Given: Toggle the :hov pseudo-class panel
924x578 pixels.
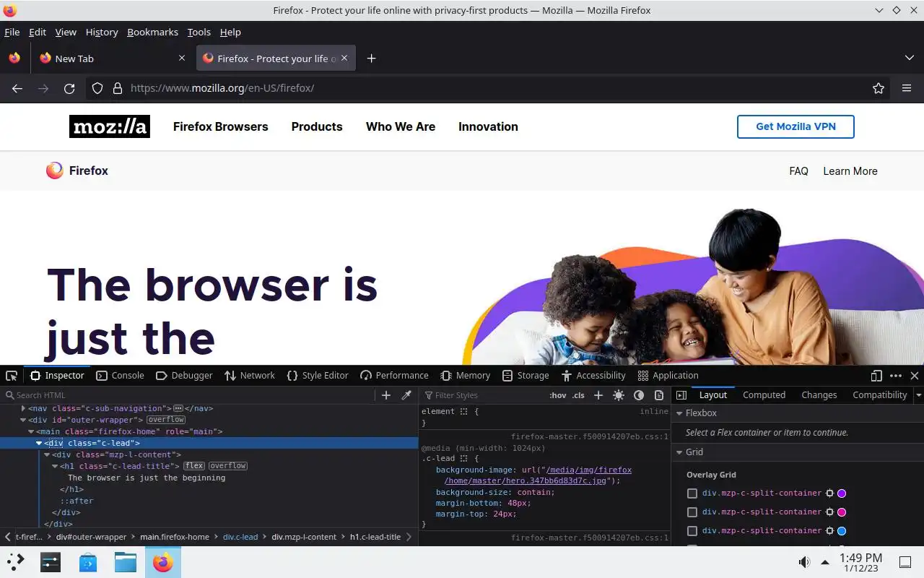Looking at the screenshot, I should (558, 395).
